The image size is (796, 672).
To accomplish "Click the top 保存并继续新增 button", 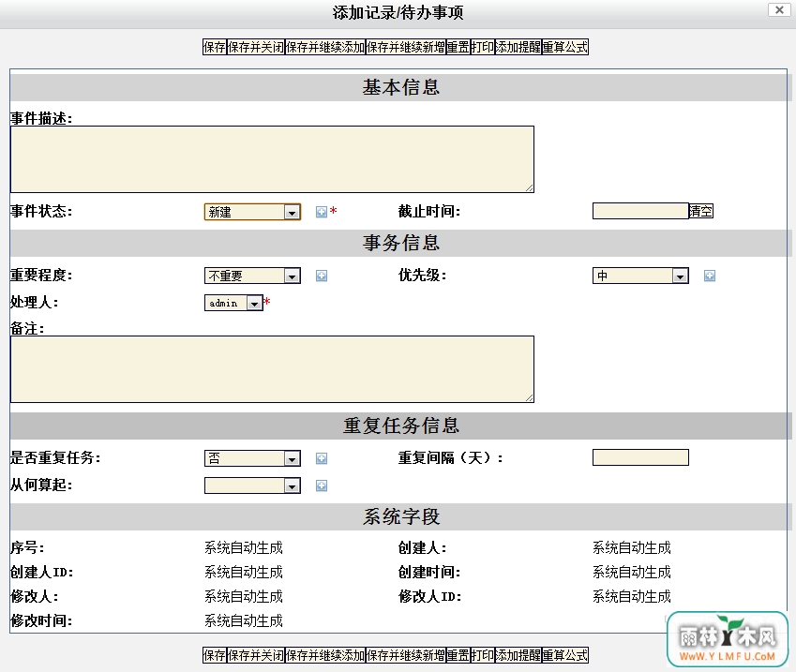I will coord(406,47).
